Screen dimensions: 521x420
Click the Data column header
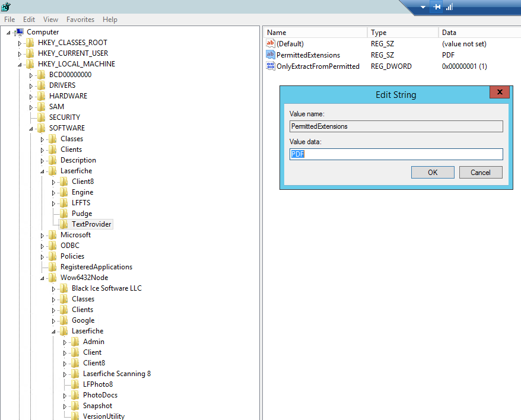[449, 33]
